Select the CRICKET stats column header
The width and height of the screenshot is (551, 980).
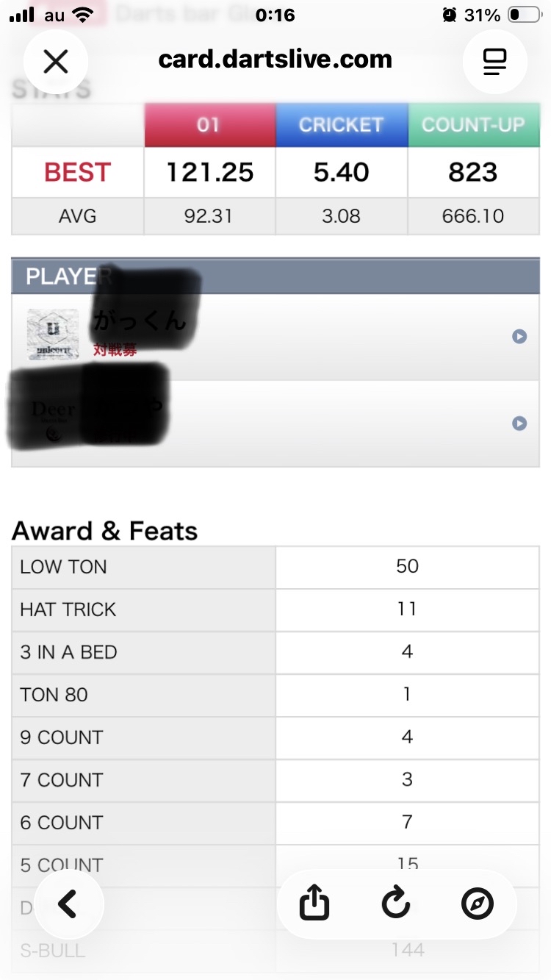tap(341, 125)
